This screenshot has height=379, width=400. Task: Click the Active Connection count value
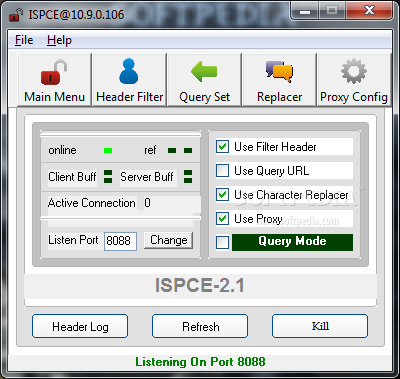pos(147,203)
